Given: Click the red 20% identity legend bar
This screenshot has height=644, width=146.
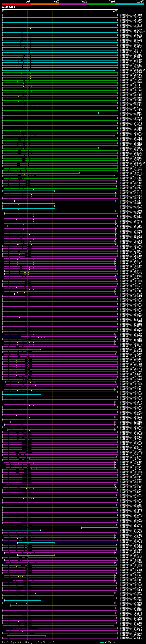Looking at the screenshot, I should (16, 4).
